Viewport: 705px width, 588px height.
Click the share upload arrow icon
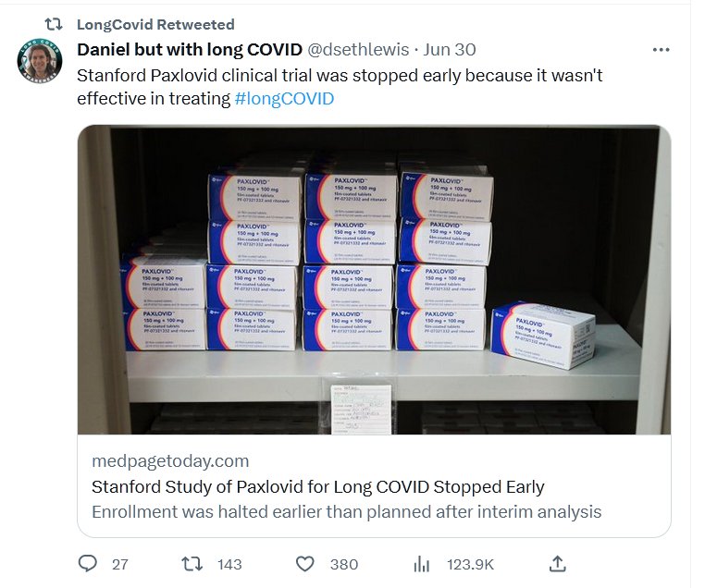(558, 563)
